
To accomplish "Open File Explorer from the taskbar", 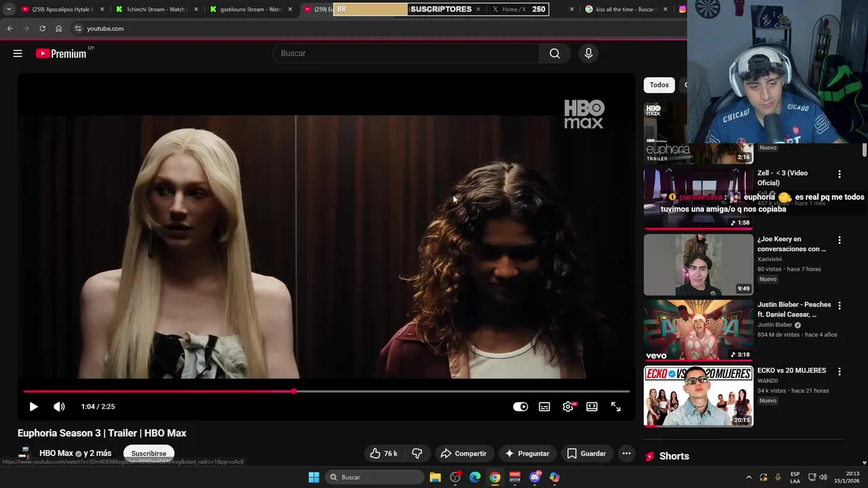I will tap(435, 477).
